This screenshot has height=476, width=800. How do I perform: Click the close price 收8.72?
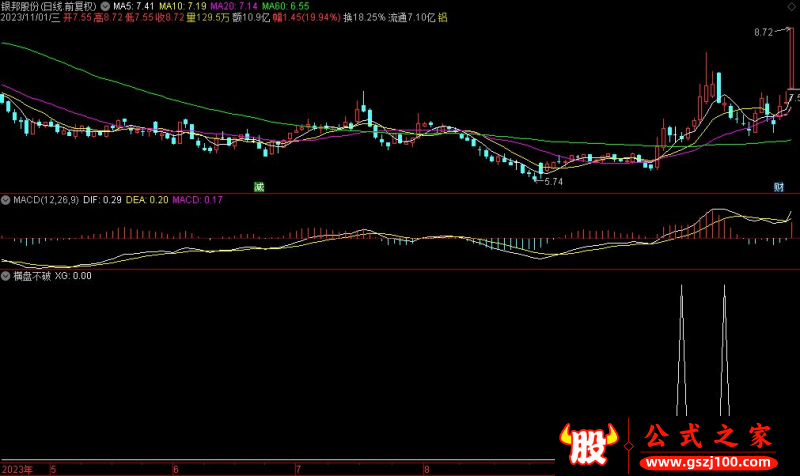170,17
